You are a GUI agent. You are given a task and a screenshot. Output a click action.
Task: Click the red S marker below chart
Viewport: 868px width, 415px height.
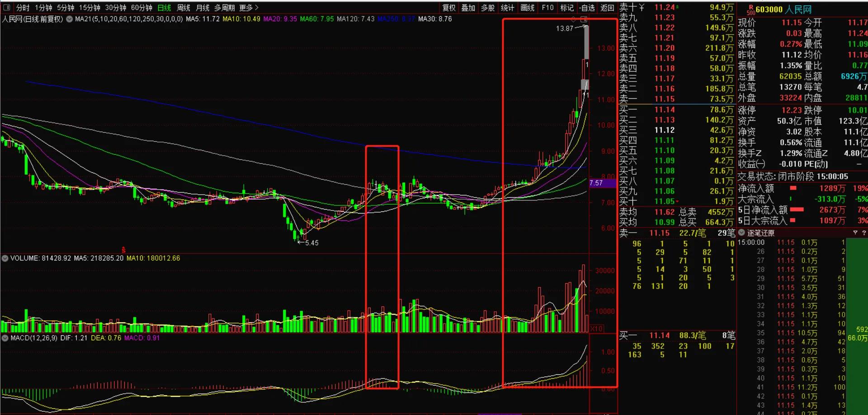(123, 250)
